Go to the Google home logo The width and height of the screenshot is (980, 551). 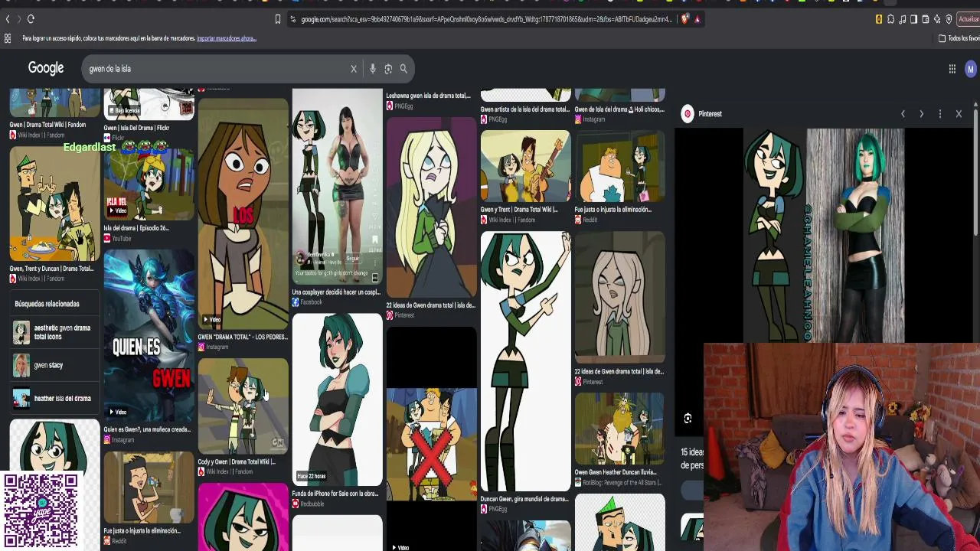point(46,68)
